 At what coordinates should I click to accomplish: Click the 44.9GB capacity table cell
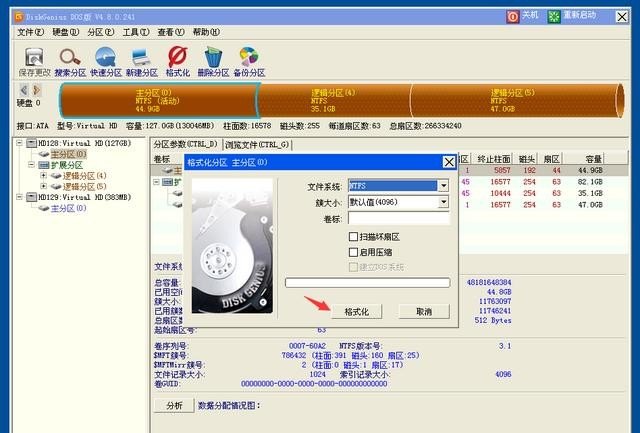coord(590,170)
